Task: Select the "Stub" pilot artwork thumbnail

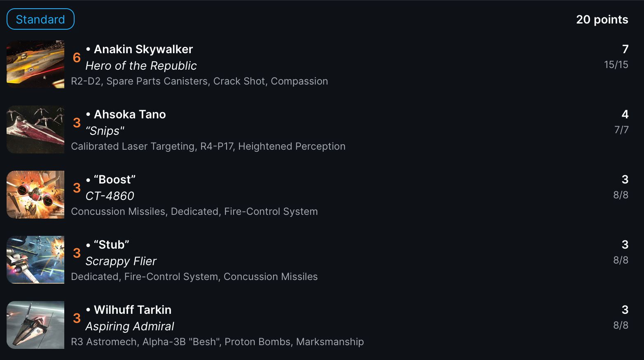Action: coord(35,260)
